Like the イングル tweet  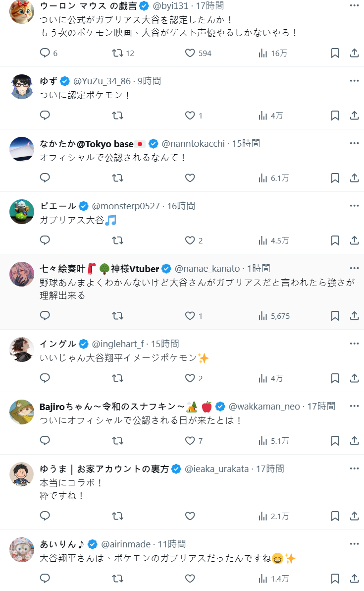(190, 378)
